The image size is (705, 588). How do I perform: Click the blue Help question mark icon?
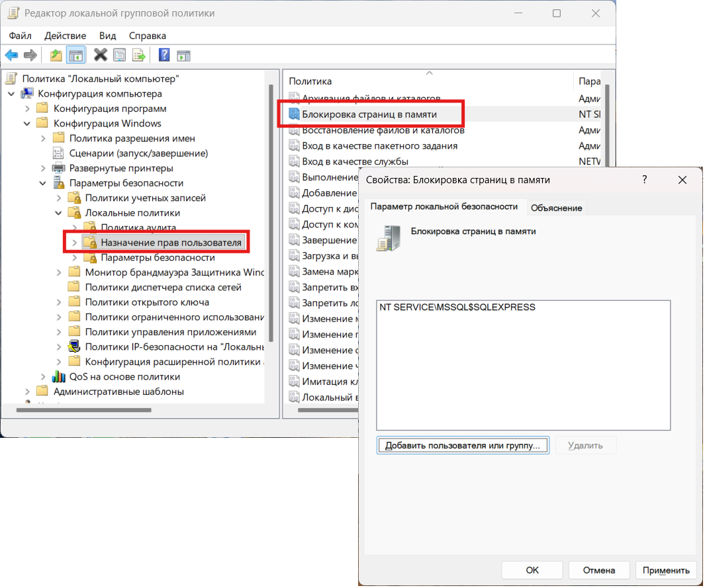click(x=164, y=55)
